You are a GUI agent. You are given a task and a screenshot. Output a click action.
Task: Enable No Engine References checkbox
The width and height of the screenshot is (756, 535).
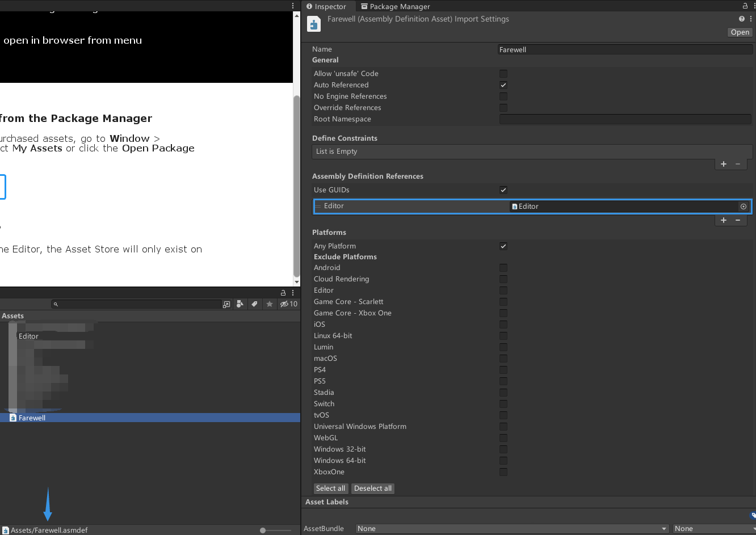503,96
